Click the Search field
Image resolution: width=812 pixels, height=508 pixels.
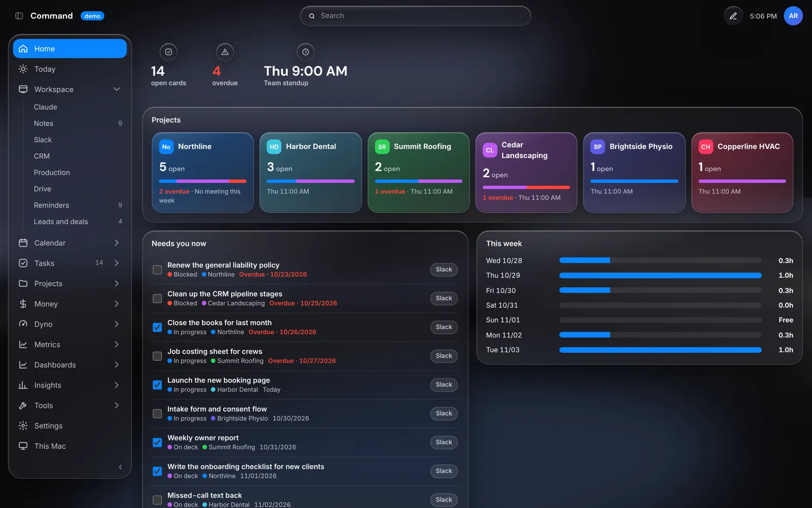point(416,16)
